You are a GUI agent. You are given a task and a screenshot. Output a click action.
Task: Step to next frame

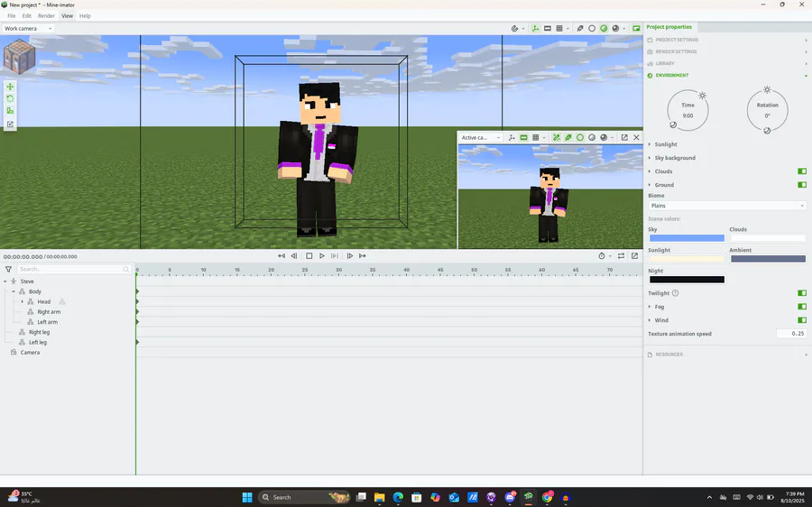350,256
